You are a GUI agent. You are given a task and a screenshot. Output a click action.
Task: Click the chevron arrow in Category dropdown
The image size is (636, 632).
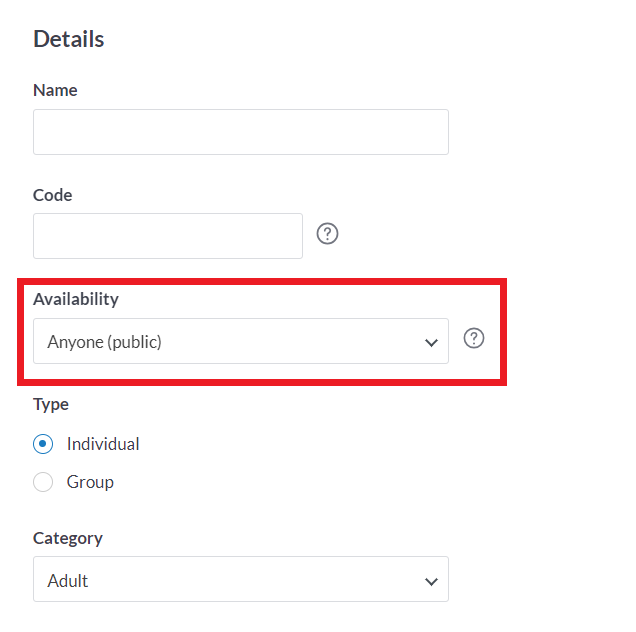431,581
